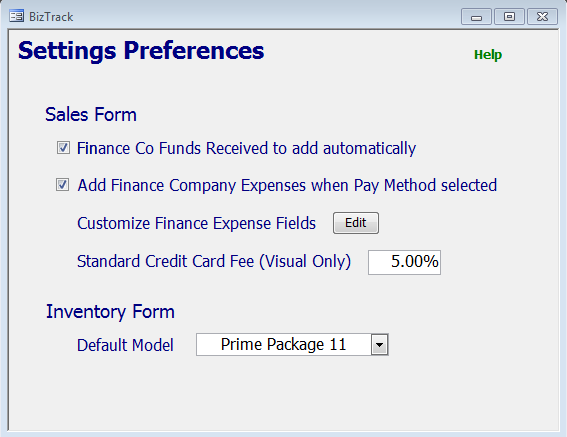Expand the Default Model dropdown arrow
This screenshot has width=567, height=437.
(379, 345)
